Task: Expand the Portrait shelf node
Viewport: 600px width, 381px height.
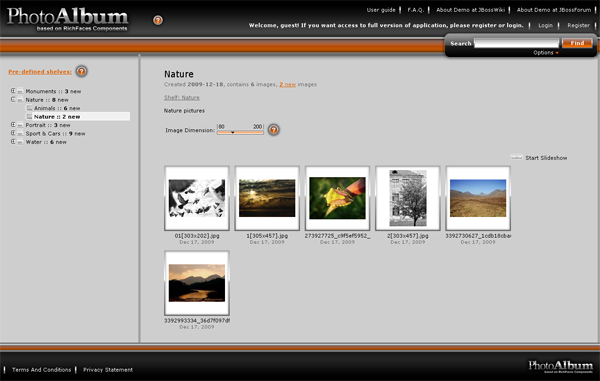Action: click(x=13, y=124)
